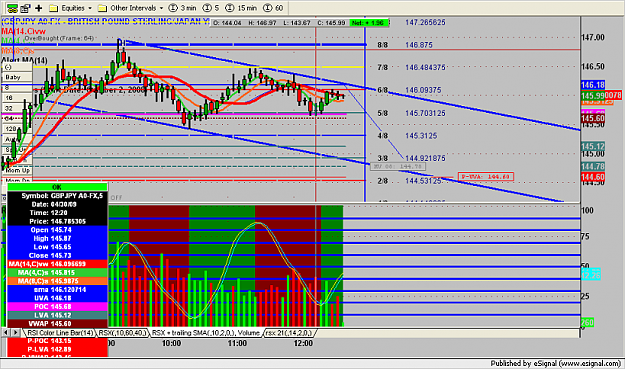
Task: Click the 5/8 145.703125 level label
Action: click(411, 113)
